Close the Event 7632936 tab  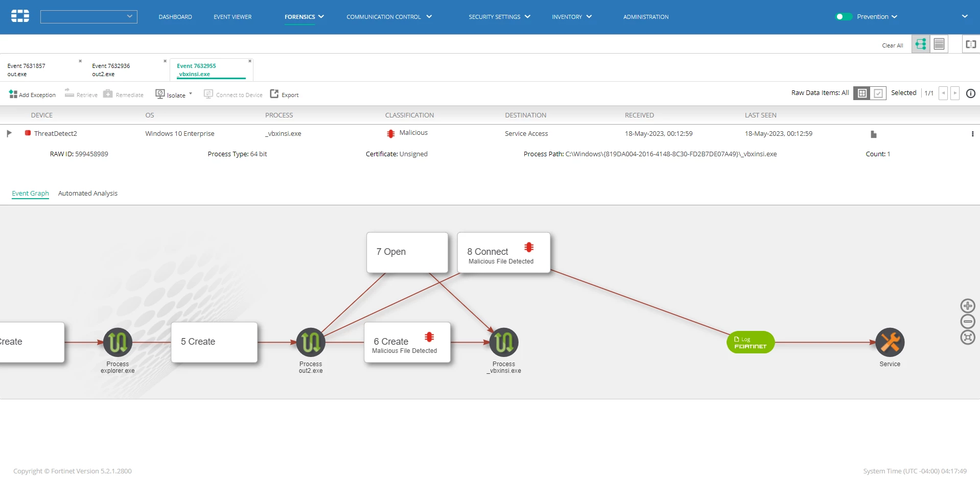tap(165, 61)
